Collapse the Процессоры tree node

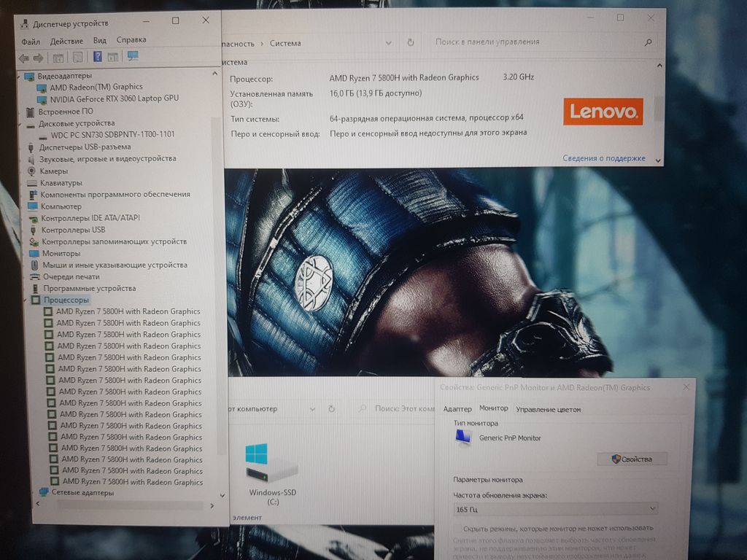click(x=26, y=300)
